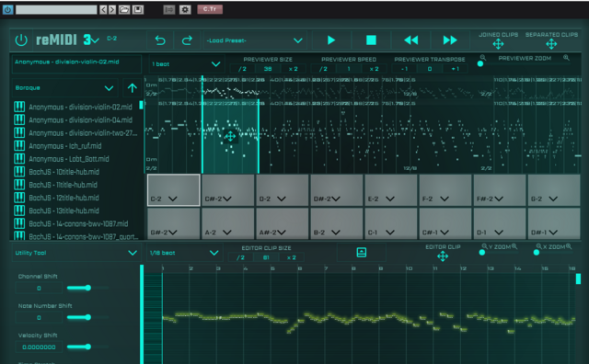Click the previewer zoom-in magnifier icon
This screenshot has height=364, width=589.
point(566,58)
